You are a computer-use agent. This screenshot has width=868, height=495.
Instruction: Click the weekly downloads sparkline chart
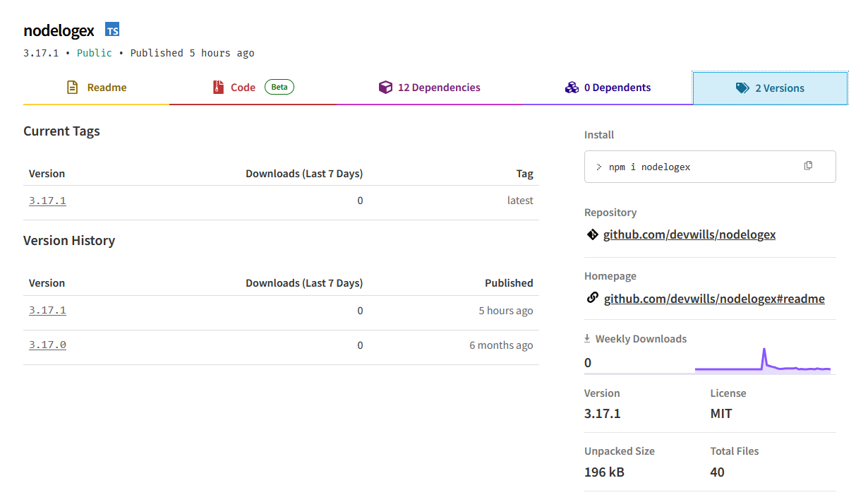762,360
